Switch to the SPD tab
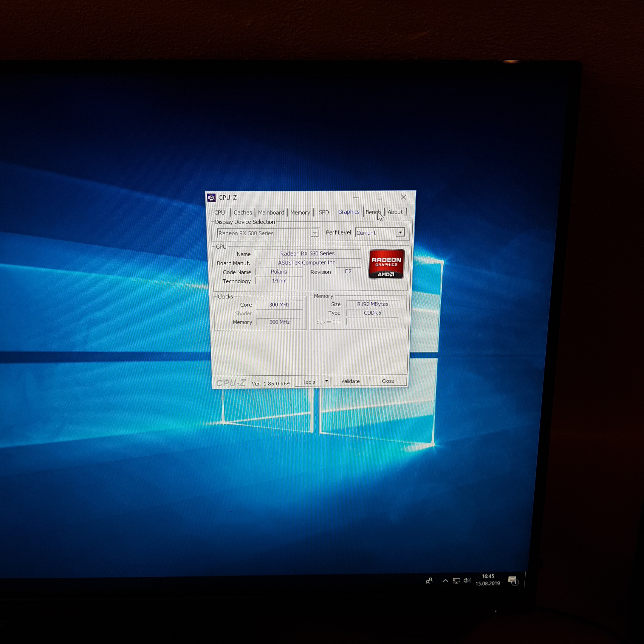644x644 pixels. (x=324, y=212)
